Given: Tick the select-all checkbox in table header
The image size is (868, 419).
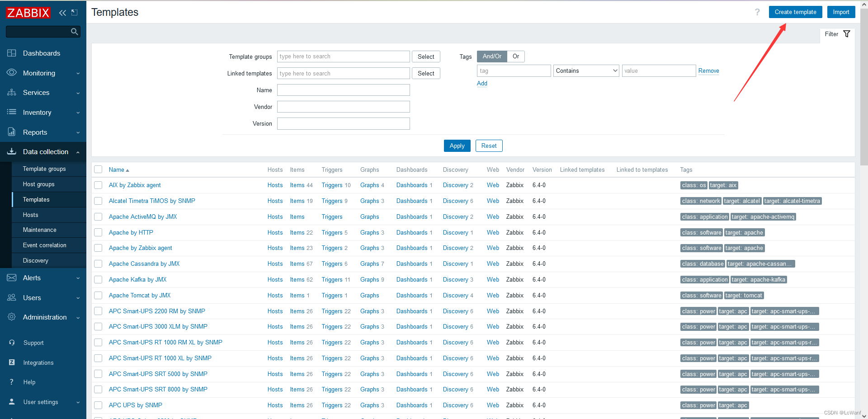Looking at the screenshot, I should click(98, 169).
